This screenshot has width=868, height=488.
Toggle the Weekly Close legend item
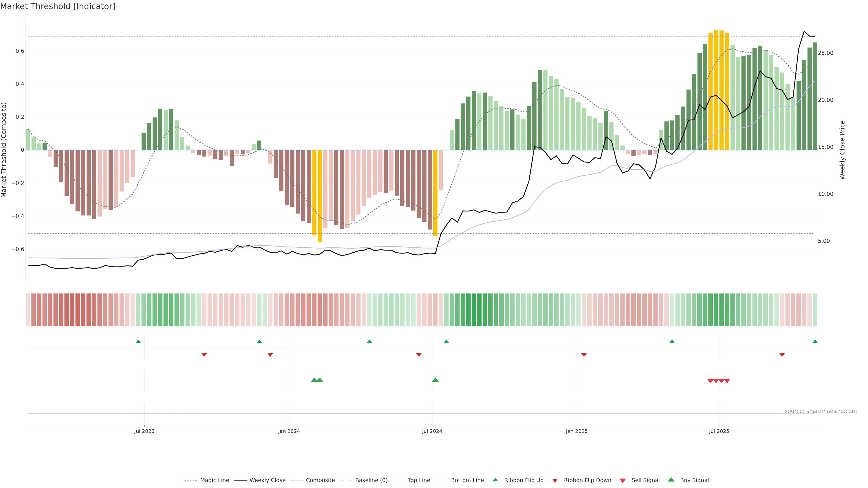point(267,480)
